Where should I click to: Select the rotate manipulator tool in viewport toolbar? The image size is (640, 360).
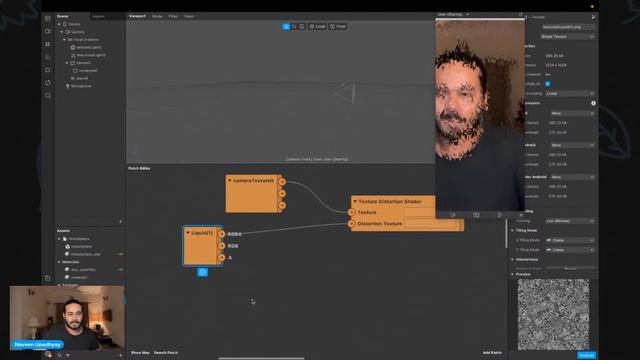click(294, 27)
